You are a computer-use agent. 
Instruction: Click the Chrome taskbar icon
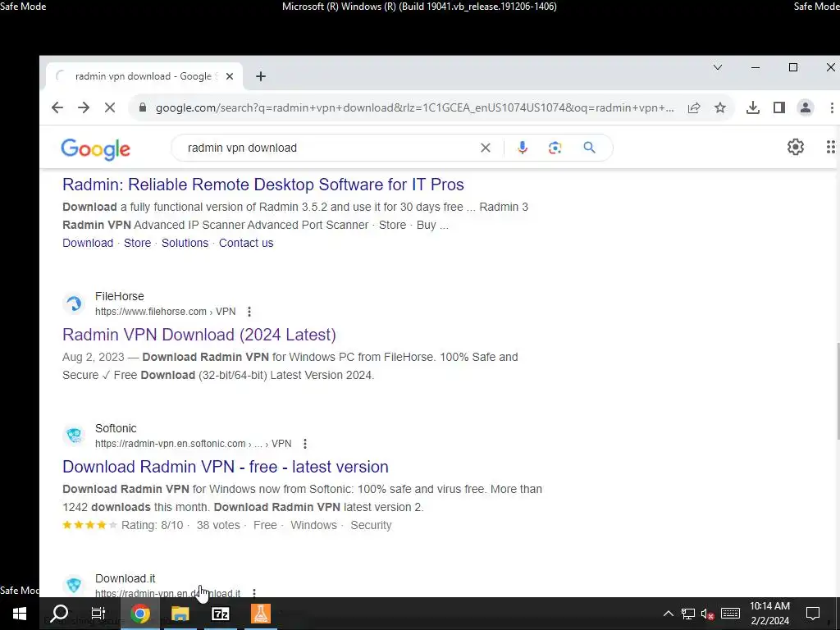point(139,614)
